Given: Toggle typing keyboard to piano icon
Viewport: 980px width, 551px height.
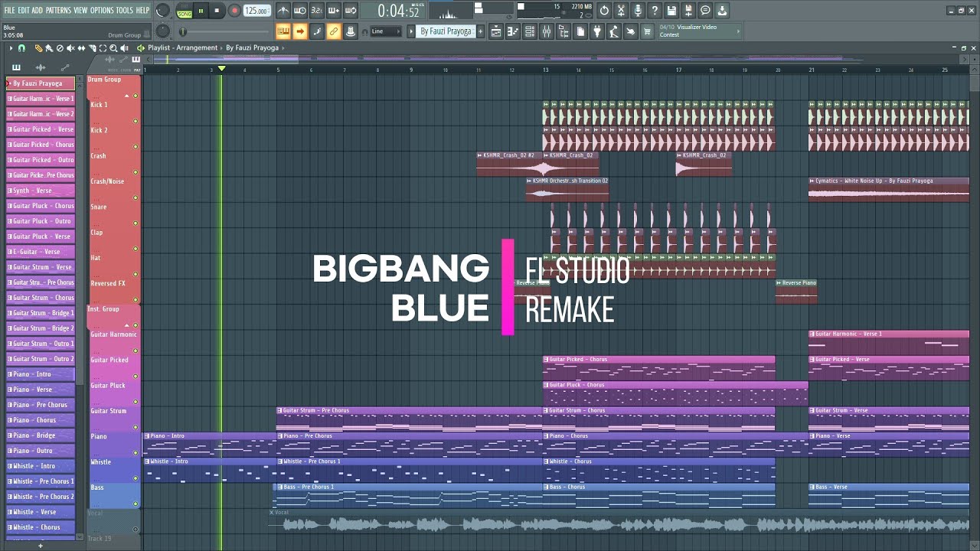Looking at the screenshot, I should [x=283, y=31].
